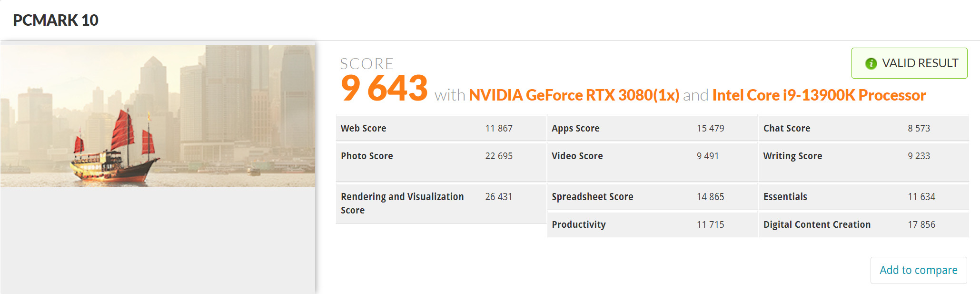Click the PCMARK 10 heading

(x=56, y=20)
